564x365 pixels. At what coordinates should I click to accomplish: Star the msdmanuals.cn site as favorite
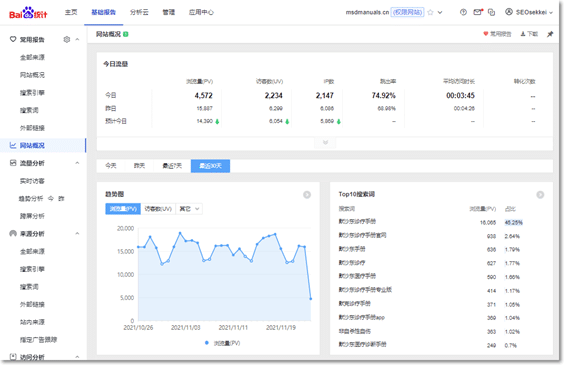pyautogui.click(x=430, y=12)
